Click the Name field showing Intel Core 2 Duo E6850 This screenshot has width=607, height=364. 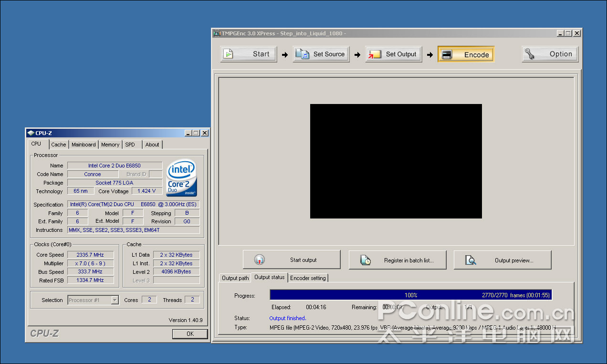point(115,166)
